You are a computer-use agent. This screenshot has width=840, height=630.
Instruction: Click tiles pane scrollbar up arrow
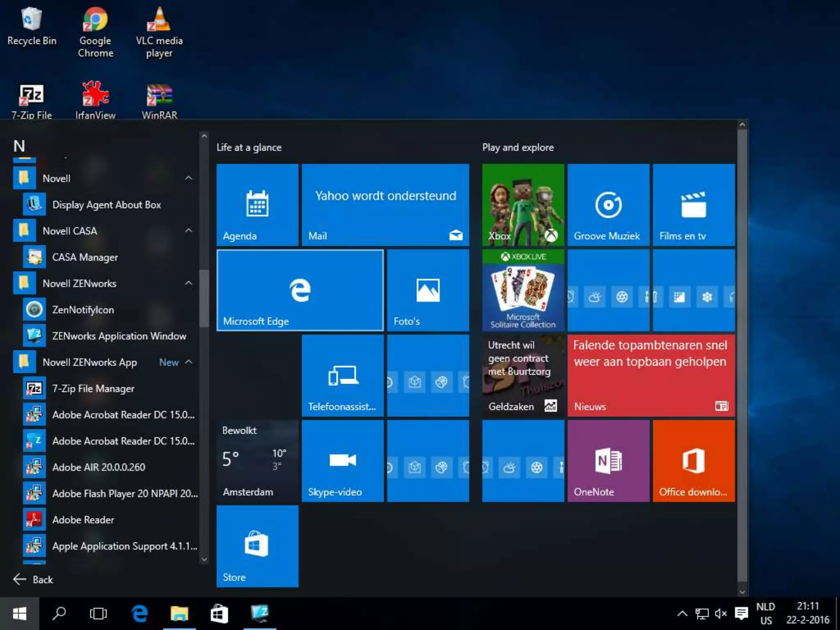coord(742,124)
